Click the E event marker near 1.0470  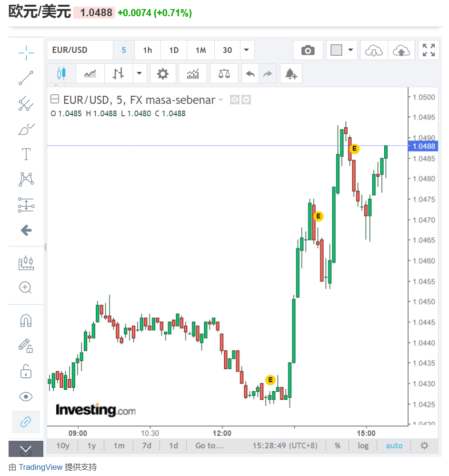(318, 216)
